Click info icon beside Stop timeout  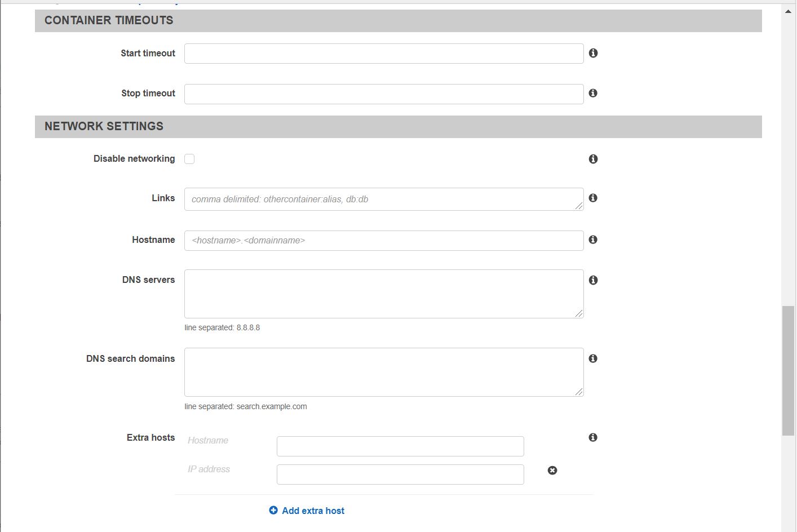click(593, 93)
